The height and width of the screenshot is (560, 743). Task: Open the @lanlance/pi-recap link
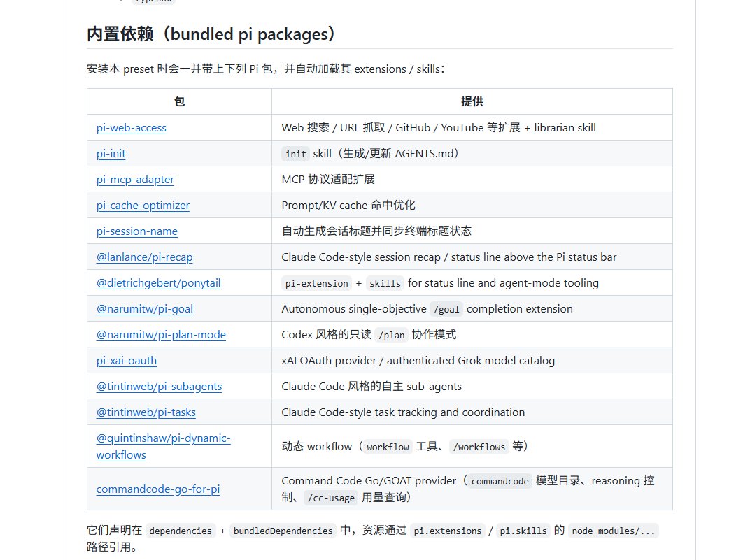(145, 257)
